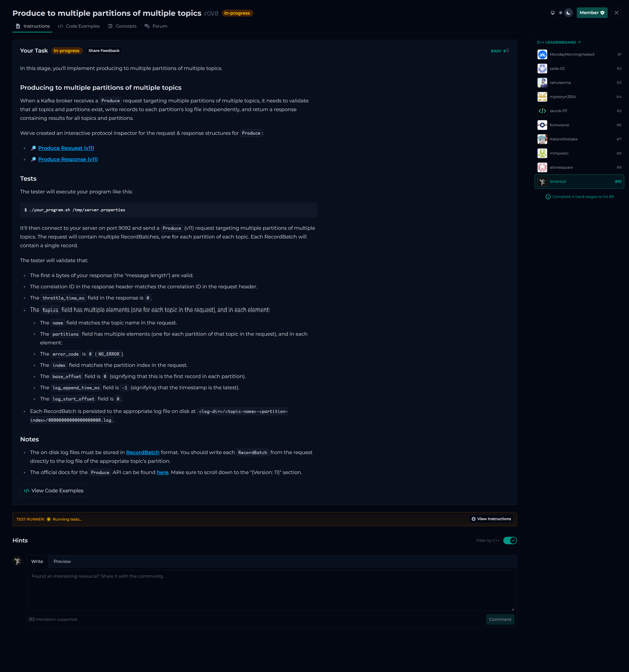This screenshot has width=629, height=672.
Task: Open the C++ Leaderboard external link
Action: click(558, 42)
